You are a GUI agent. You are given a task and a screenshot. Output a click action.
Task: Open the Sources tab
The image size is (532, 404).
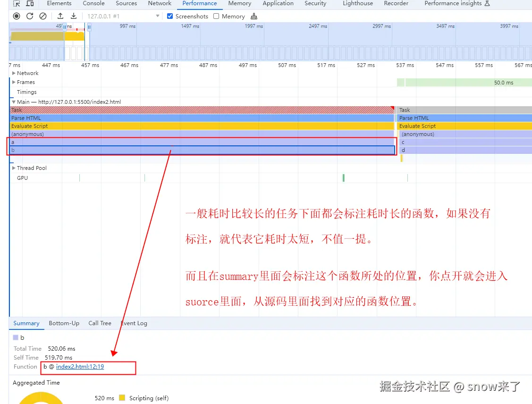[126, 3]
